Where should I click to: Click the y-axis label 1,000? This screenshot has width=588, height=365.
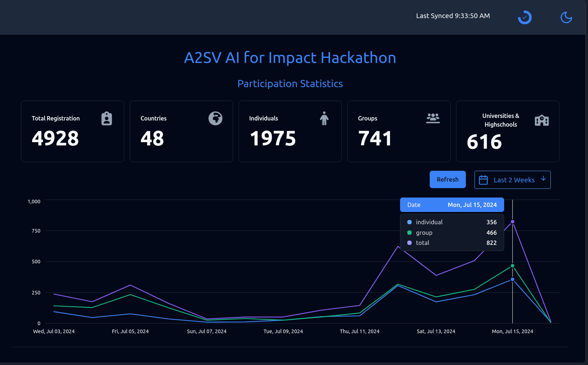[x=34, y=201]
